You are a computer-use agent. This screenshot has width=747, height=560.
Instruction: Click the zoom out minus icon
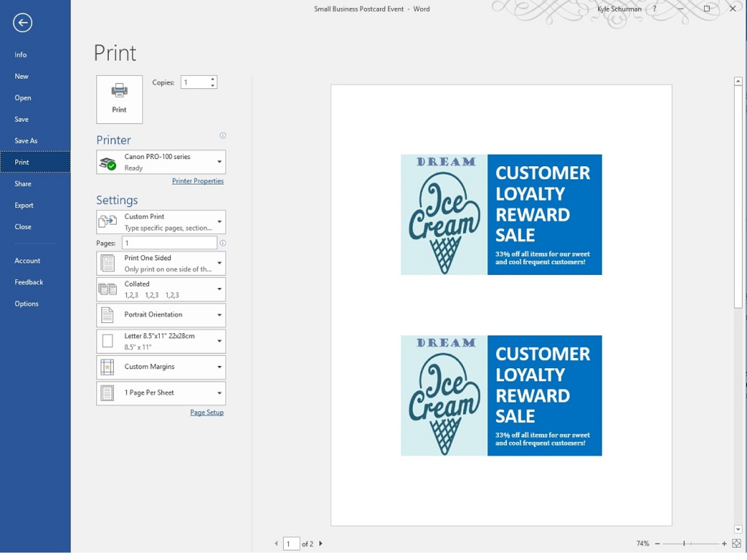click(x=657, y=544)
